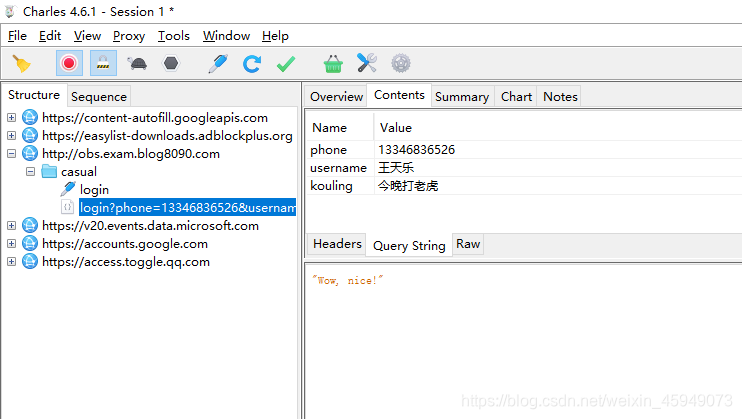Select the Query String tab

409,246
